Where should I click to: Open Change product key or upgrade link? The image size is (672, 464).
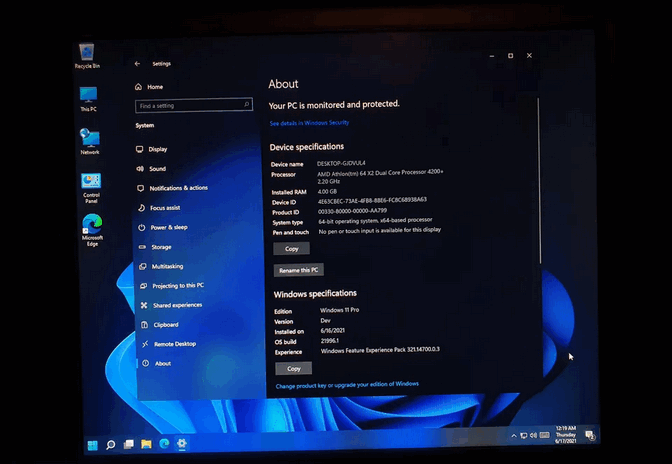pos(347,385)
